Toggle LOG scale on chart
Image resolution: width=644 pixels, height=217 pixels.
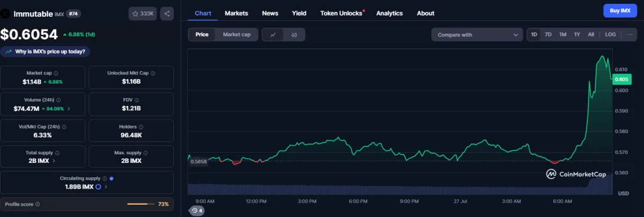pyautogui.click(x=611, y=34)
